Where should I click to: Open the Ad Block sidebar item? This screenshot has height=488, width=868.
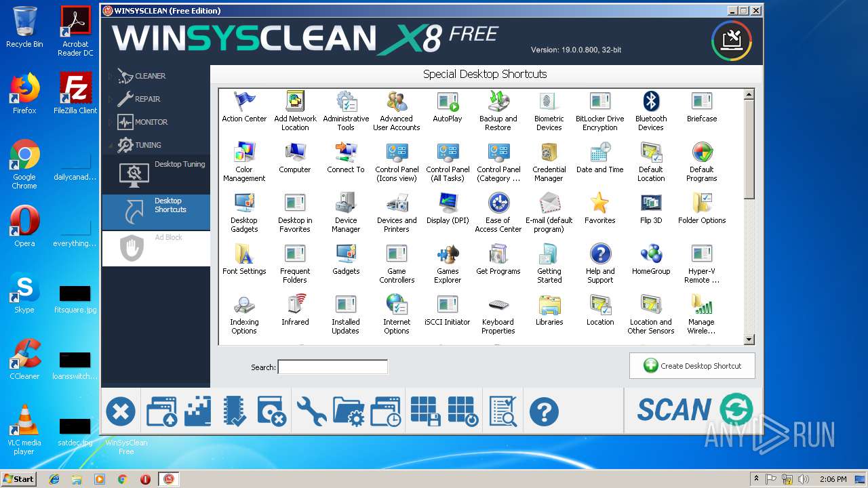[x=156, y=248]
